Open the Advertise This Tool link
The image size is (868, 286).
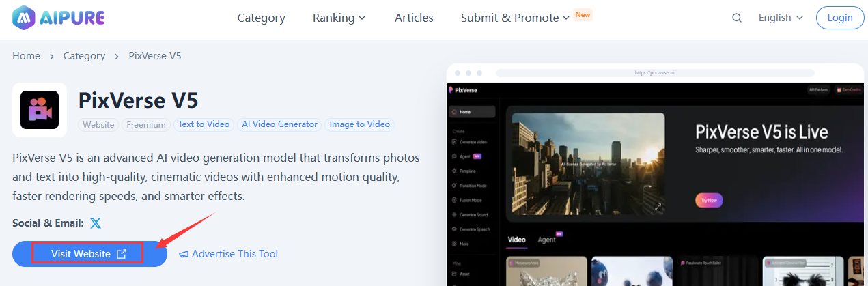(x=229, y=254)
